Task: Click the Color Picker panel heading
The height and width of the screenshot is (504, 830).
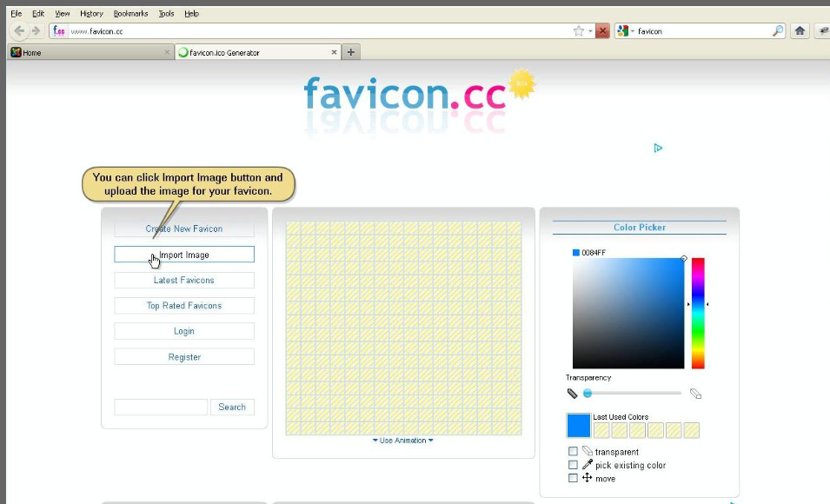Action: 640,227
